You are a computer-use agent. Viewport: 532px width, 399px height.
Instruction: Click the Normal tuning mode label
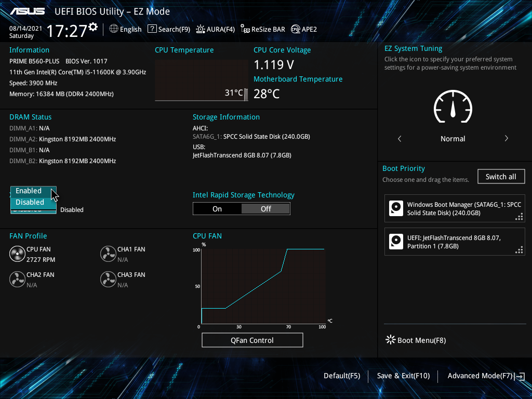pos(453,138)
